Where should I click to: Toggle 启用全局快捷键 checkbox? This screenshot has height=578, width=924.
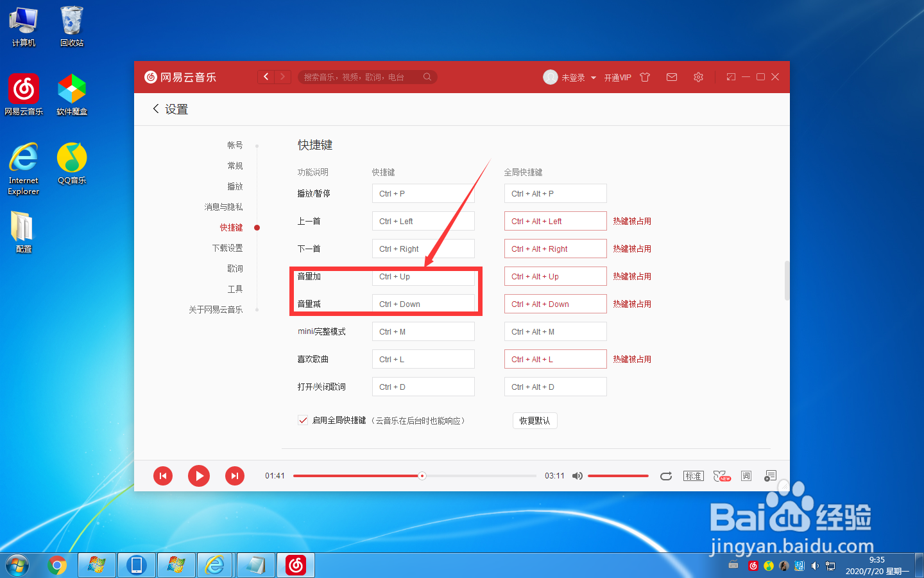click(x=303, y=420)
